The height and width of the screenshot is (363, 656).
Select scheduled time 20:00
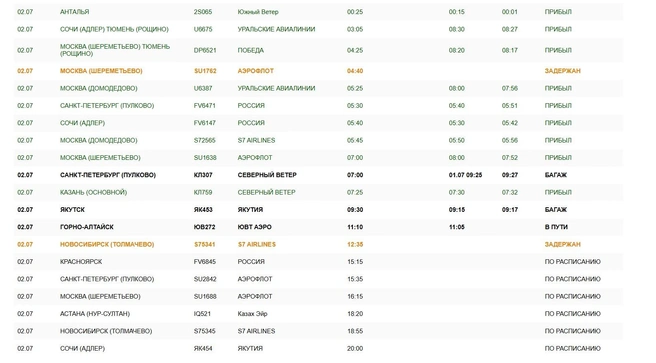click(355, 349)
